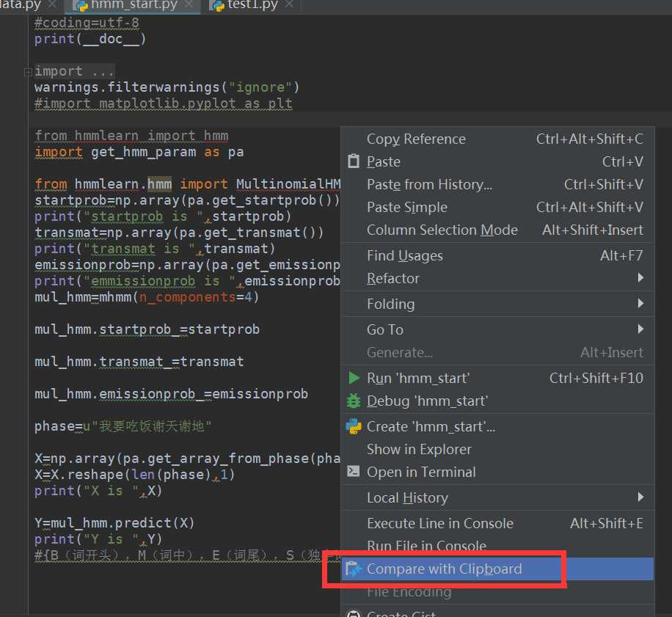Click the Compare with Clipboard icon
The image size is (672, 617).
(353, 569)
